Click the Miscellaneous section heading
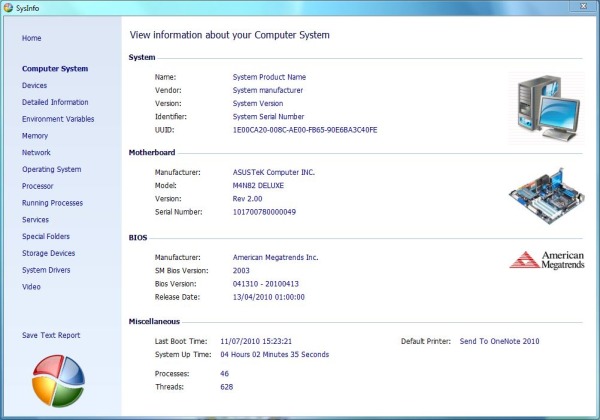 [154, 321]
